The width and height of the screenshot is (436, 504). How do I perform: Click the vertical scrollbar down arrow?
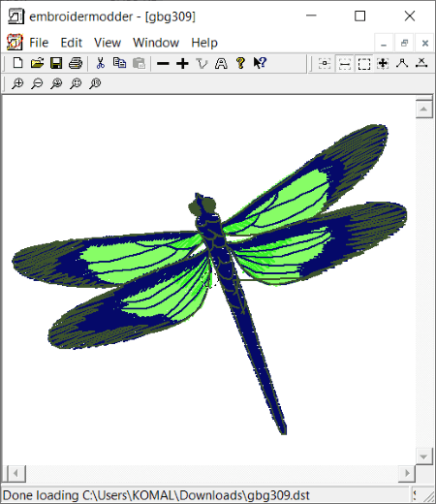pyautogui.click(x=423, y=457)
